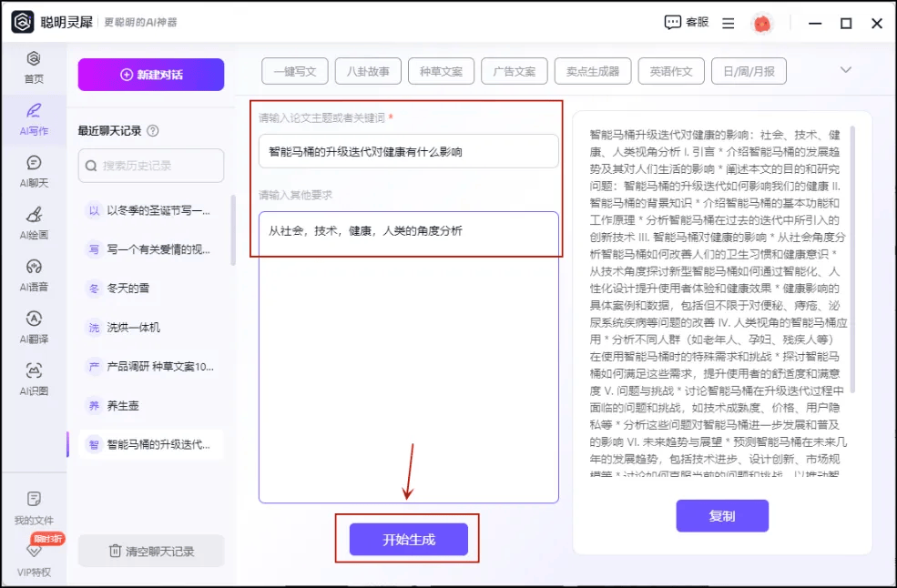
Task: Click the VIP特权 icon
Action: coord(34,552)
